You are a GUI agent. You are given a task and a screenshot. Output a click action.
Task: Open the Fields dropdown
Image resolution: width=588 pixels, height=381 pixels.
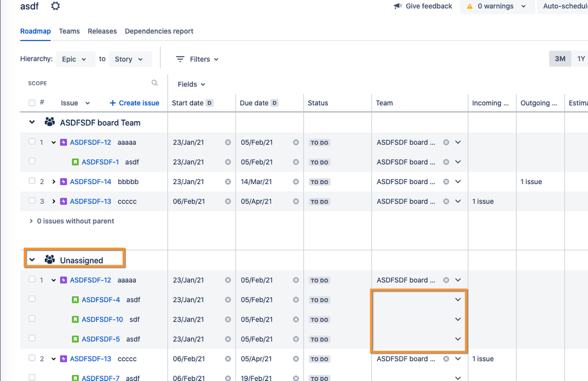191,84
